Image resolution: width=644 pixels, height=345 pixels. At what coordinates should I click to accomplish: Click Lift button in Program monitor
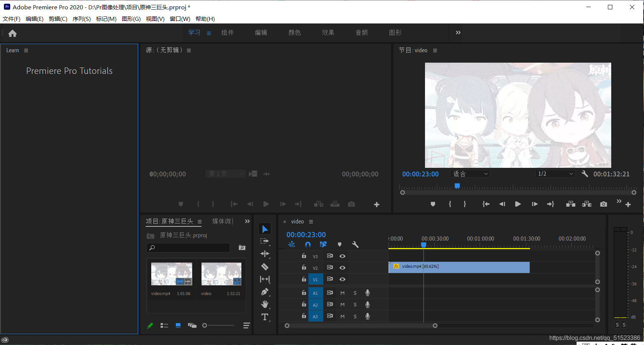coord(571,204)
